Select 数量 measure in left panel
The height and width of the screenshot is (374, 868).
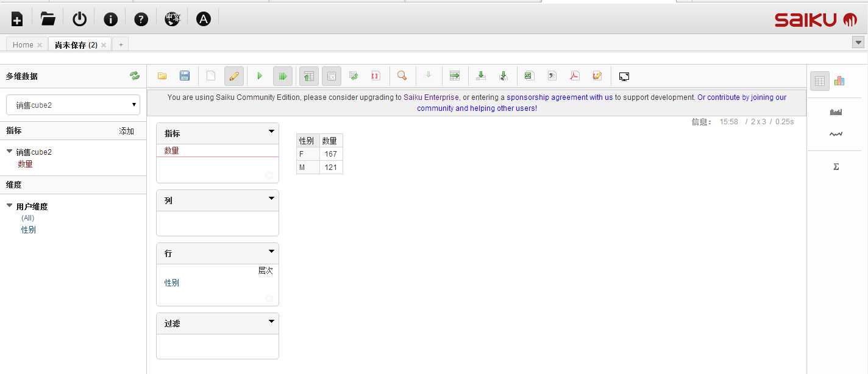tap(25, 164)
